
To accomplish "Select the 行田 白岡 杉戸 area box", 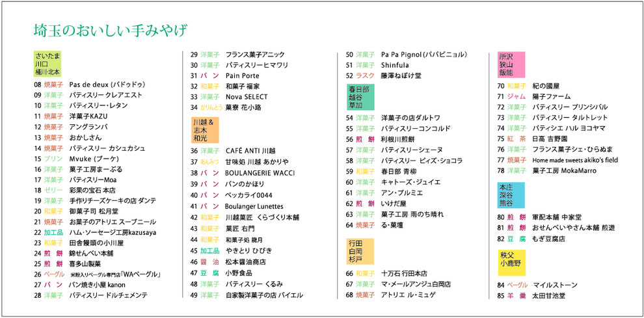I will [360, 252].
